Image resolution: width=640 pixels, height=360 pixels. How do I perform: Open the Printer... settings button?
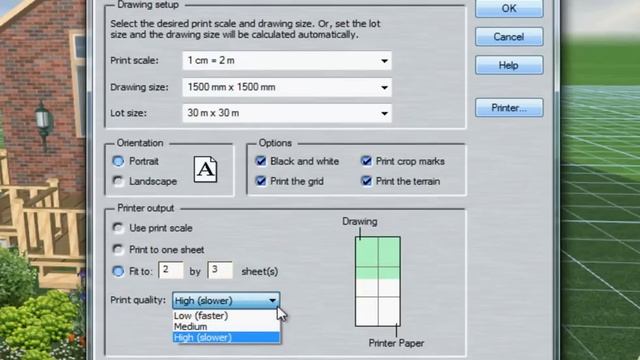point(509,108)
